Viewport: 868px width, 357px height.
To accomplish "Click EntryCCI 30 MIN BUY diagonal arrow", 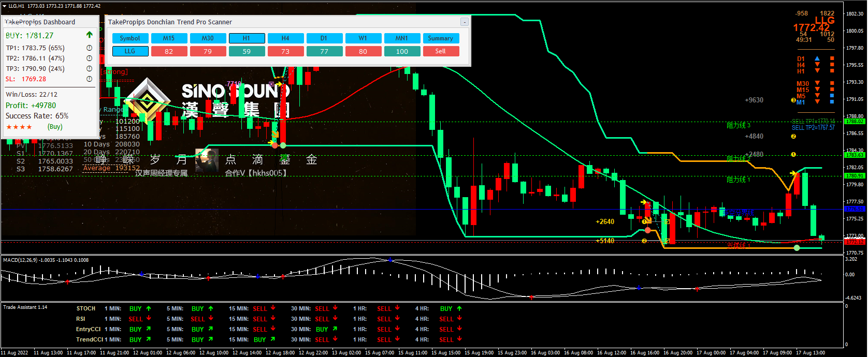I will coord(335,329).
